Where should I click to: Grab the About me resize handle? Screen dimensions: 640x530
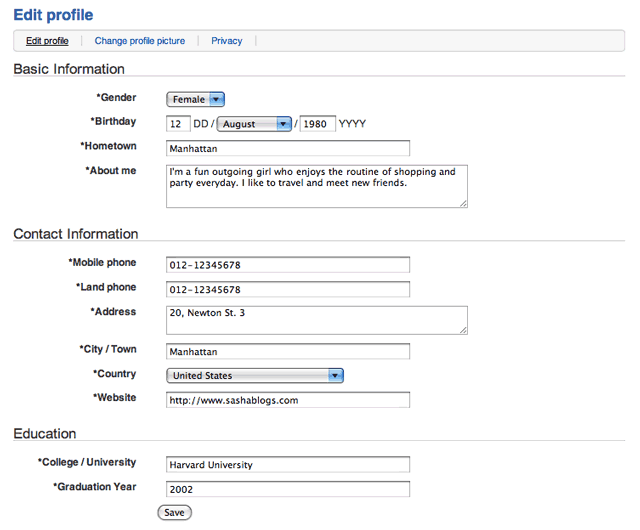point(463,203)
